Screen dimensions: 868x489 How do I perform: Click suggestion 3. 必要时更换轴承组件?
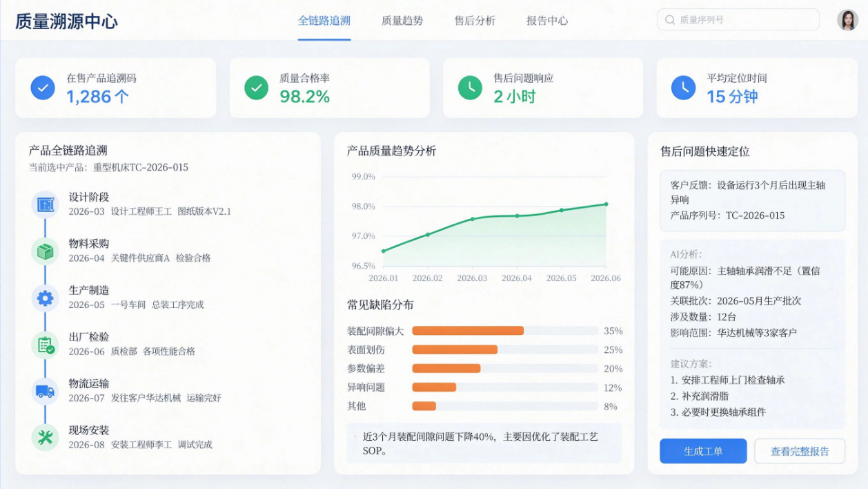(718, 412)
